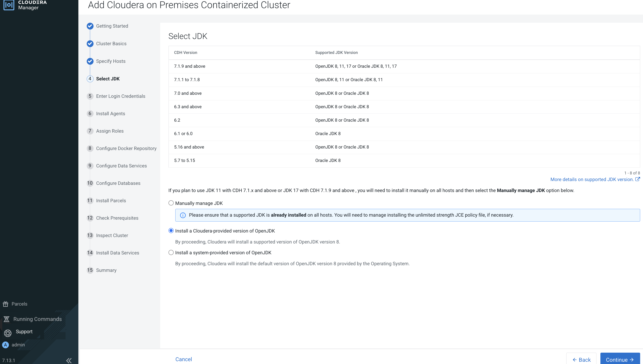Open Parcels from the gift box icon

5,304
